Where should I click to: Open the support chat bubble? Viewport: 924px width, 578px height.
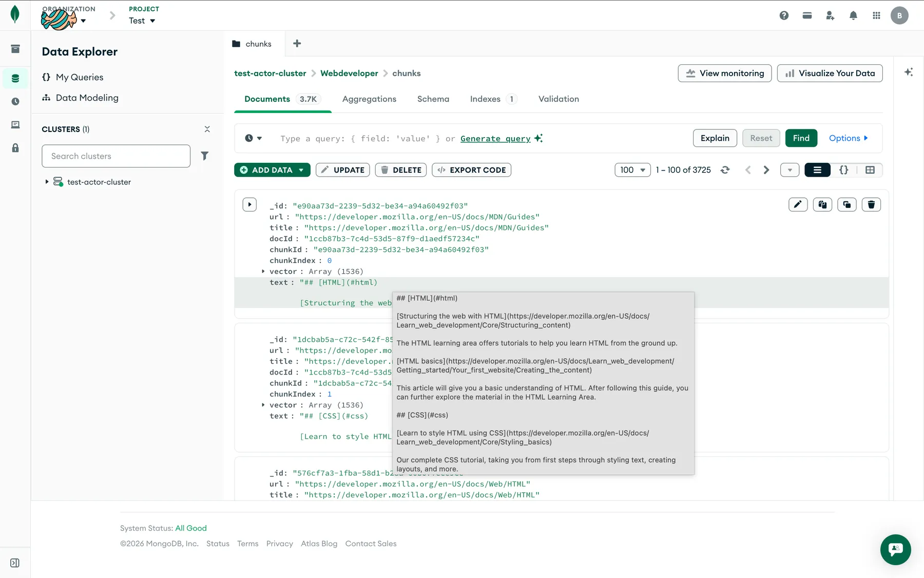click(x=895, y=549)
